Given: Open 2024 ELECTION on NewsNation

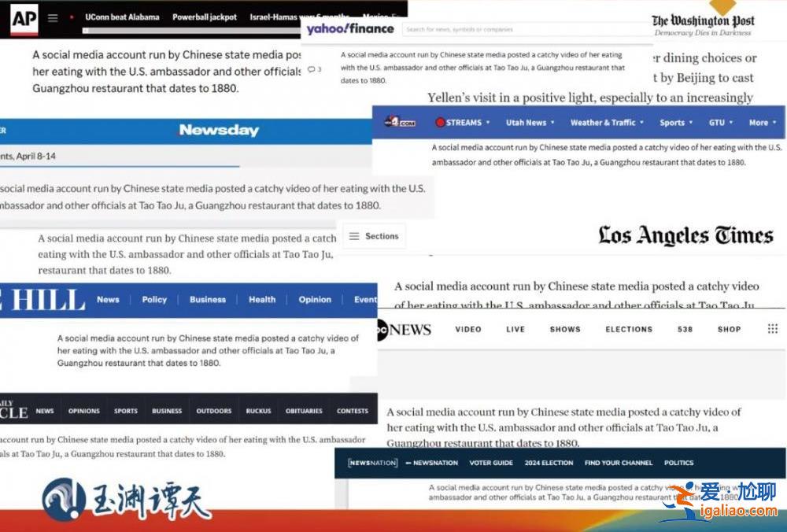Looking at the screenshot, I should (549, 463).
